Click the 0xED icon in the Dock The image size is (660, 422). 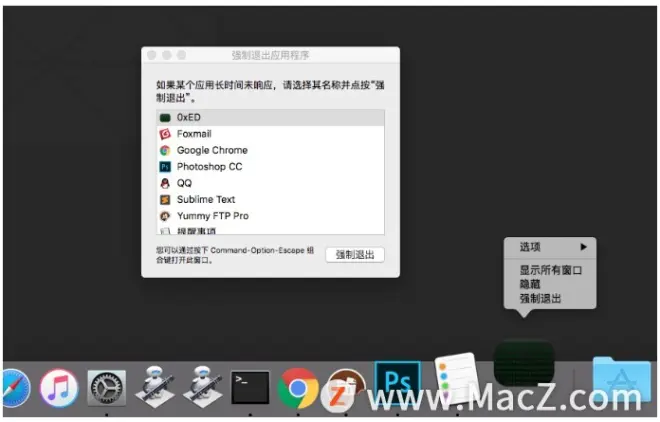pos(524,363)
